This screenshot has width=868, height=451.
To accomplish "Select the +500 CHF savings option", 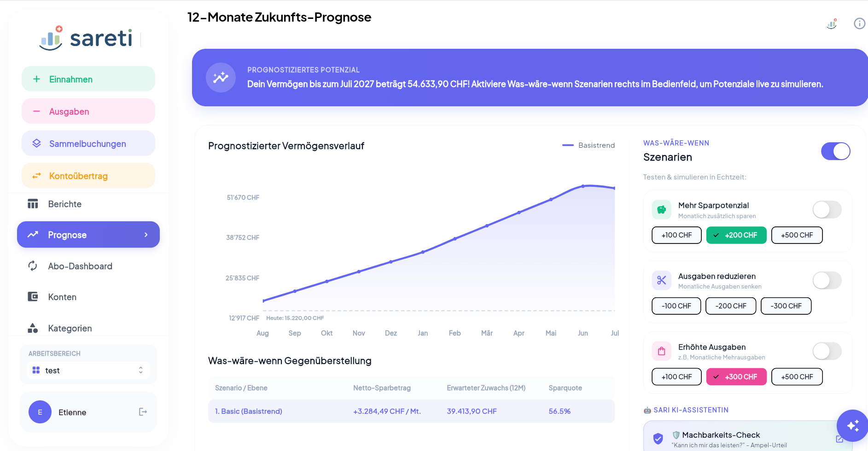I will [x=797, y=235].
